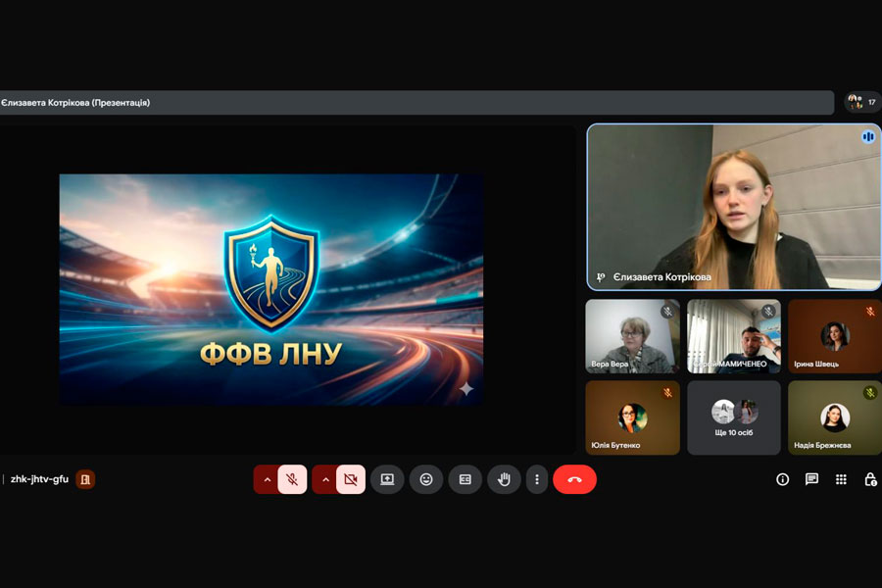Click the present screen icon

pyautogui.click(x=387, y=479)
